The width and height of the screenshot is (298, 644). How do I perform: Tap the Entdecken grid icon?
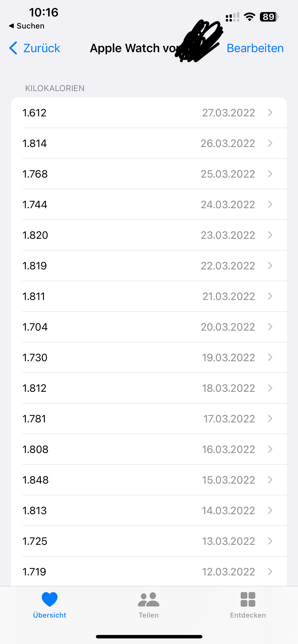click(x=248, y=599)
